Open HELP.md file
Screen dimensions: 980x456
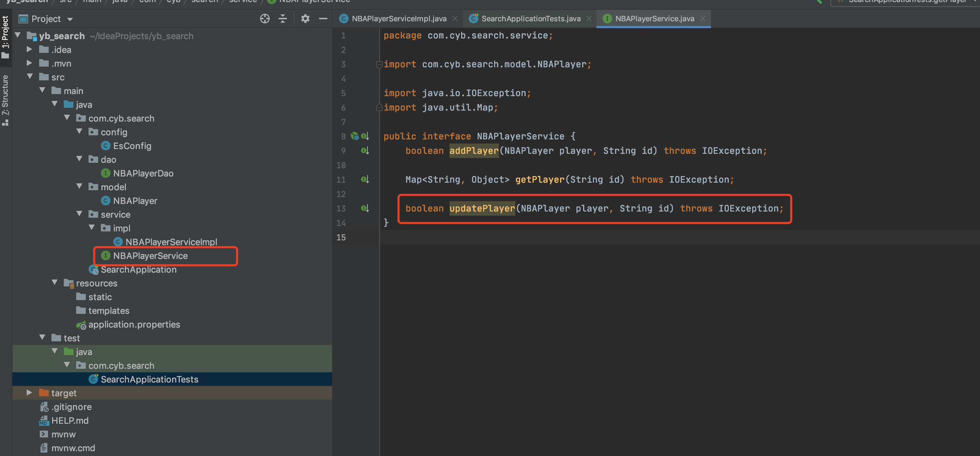(70, 420)
